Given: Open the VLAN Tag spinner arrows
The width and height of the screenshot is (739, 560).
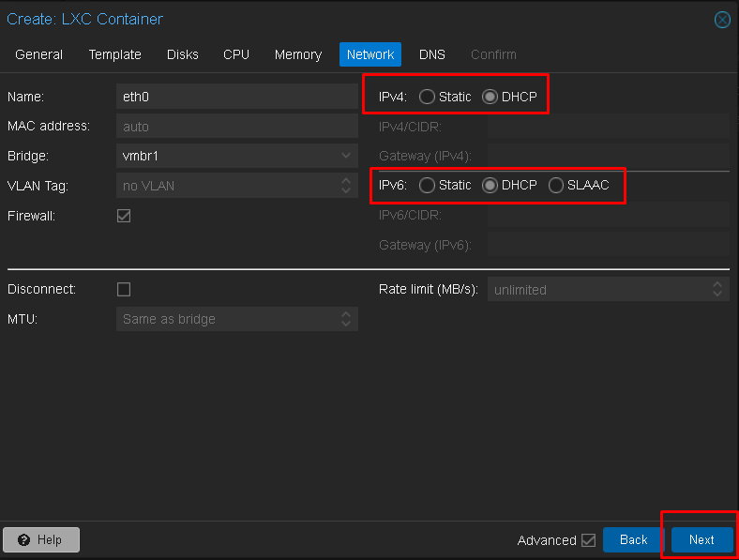Looking at the screenshot, I should coord(346,186).
